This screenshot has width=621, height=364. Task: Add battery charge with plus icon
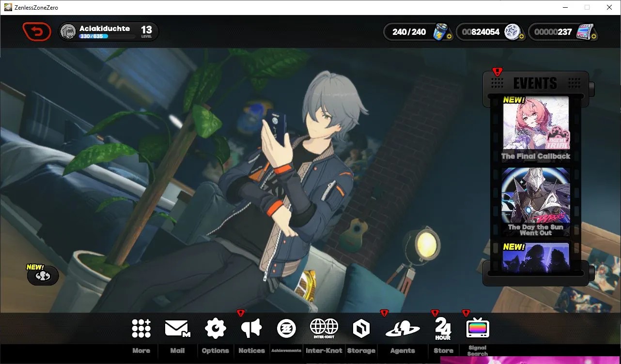(449, 36)
